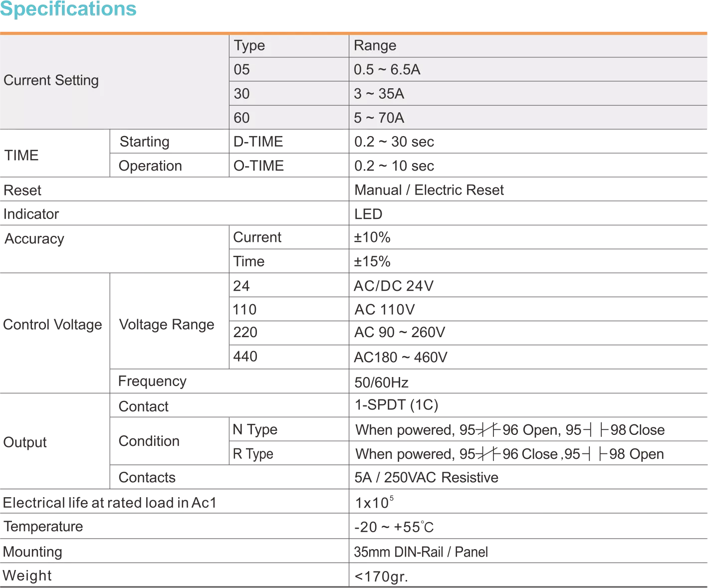Select the Frequency label cell
Screen dimensions: 708x588
[x=151, y=382]
